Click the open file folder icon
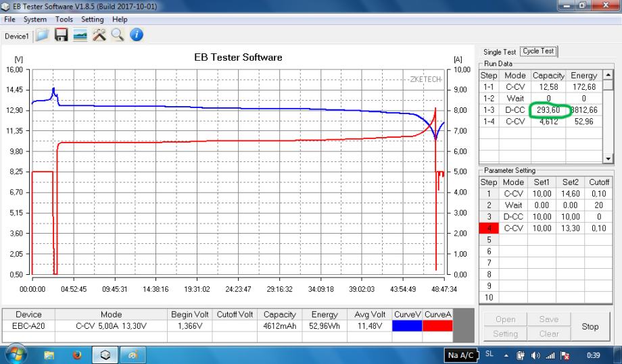Image resolution: width=622 pixels, height=364 pixels. click(x=43, y=35)
